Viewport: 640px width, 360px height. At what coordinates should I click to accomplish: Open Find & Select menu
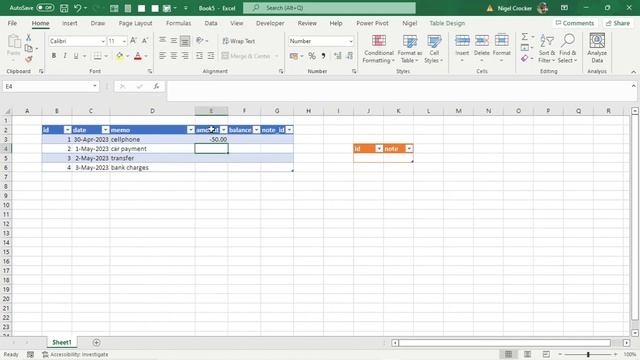click(x=568, y=49)
